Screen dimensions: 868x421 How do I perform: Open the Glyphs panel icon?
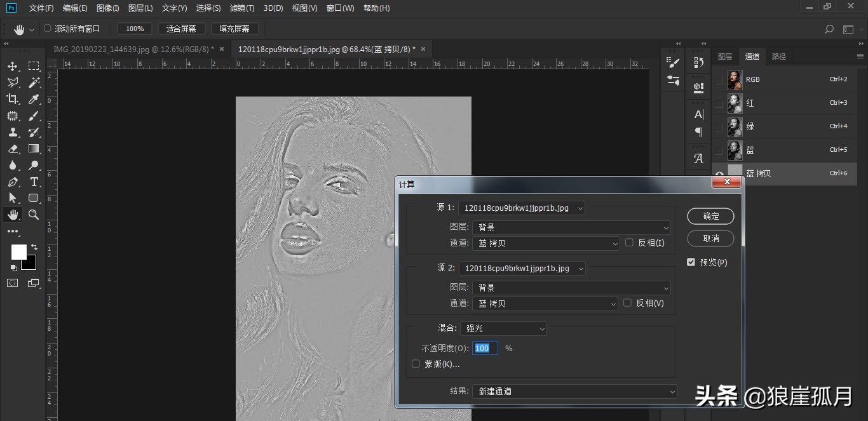click(699, 158)
